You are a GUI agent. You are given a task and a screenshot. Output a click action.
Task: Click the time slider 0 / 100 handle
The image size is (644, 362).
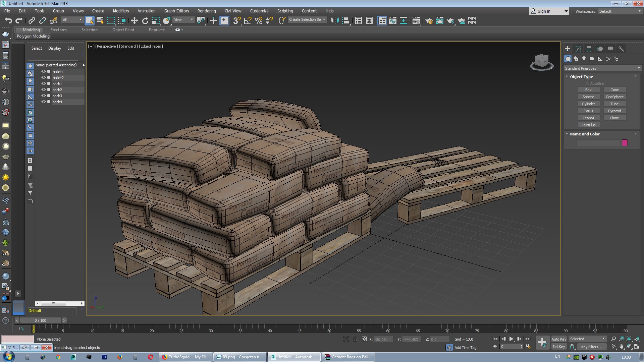pyautogui.click(x=41, y=320)
